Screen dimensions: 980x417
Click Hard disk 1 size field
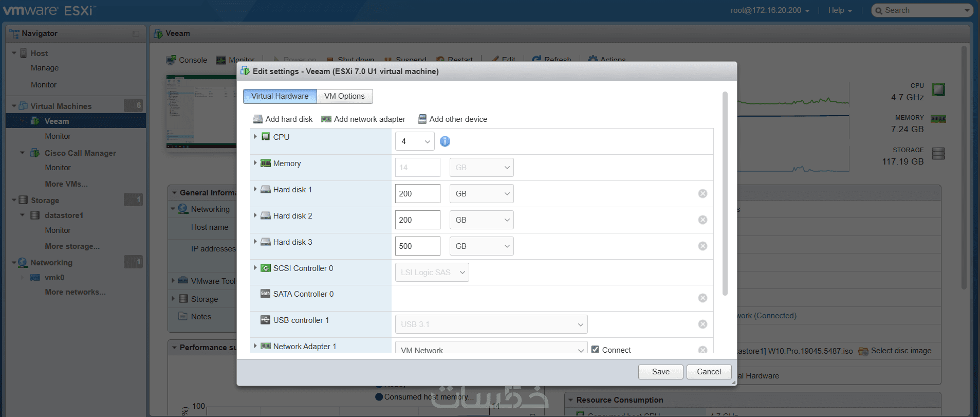point(418,194)
